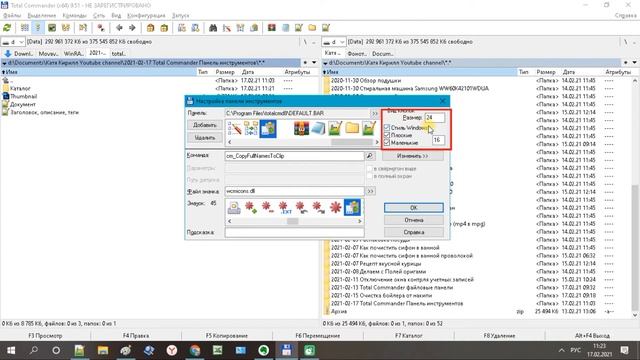
Task: Click the back arrow toolbar icon
Action: [x=119, y=28]
